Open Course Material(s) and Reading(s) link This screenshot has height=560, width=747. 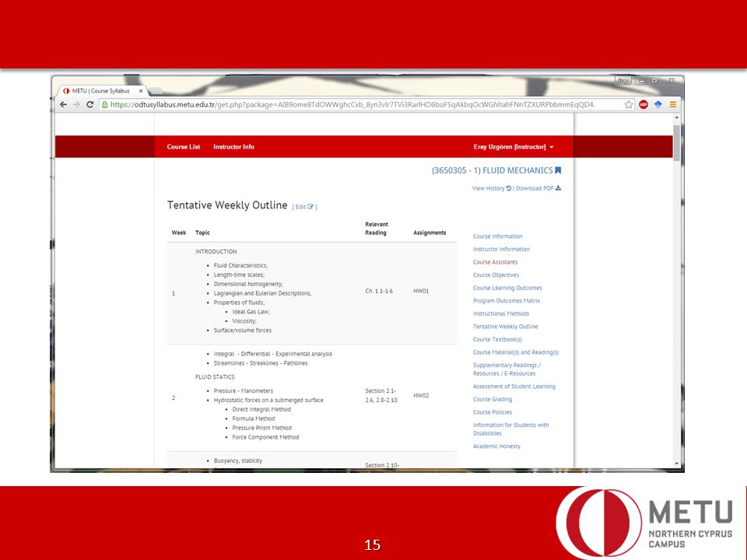(515, 352)
